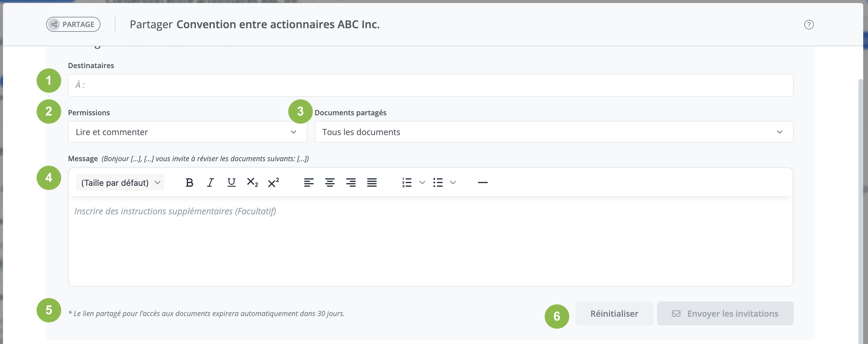Open the help question mark icon
868x344 pixels.
click(x=809, y=25)
